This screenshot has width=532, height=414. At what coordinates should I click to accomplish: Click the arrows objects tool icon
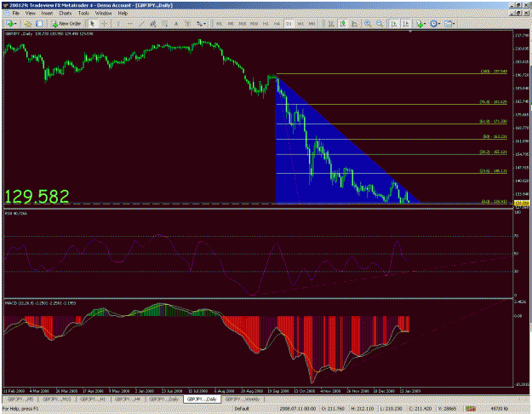199,24
